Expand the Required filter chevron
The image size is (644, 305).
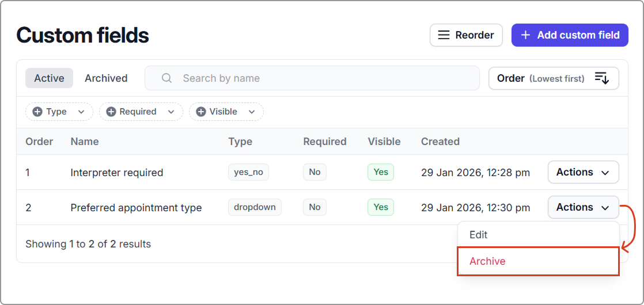pyautogui.click(x=171, y=112)
